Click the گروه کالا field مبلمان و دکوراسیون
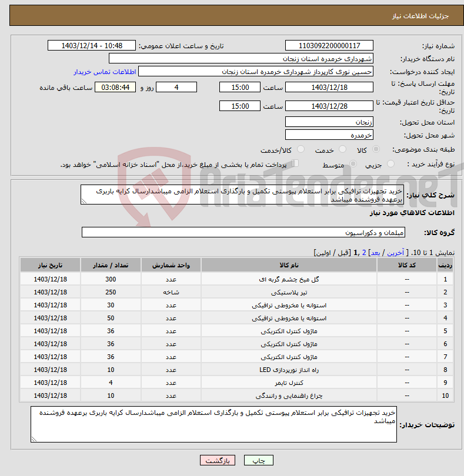The width and height of the screenshot is (464, 476). pyautogui.click(x=243, y=233)
